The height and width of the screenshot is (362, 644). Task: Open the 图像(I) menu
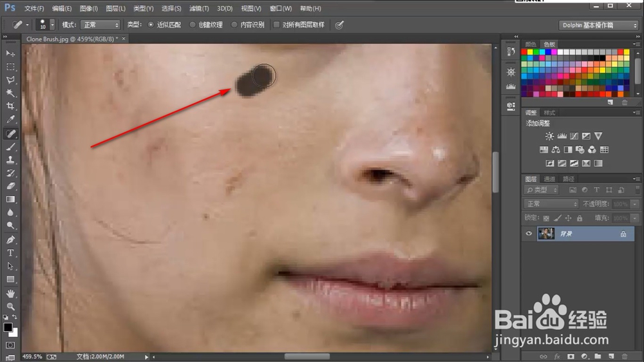[x=89, y=8]
